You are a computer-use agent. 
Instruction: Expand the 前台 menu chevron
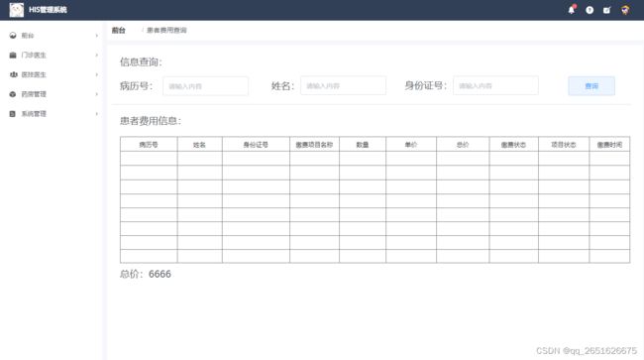pos(97,36)
